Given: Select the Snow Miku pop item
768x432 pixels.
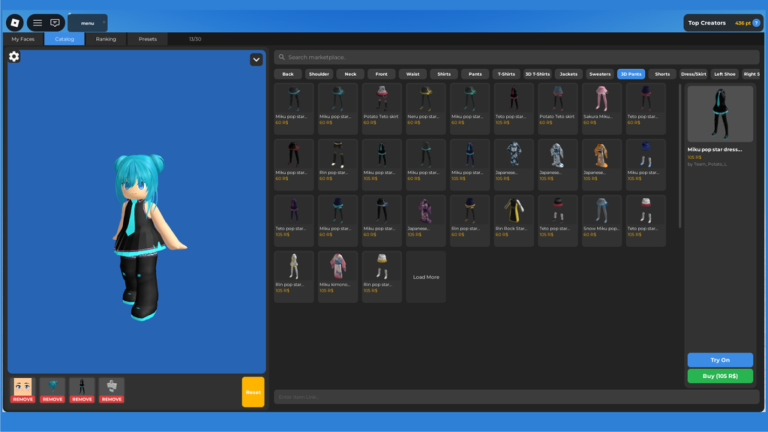Looking at the screenshot, I should click(x=601, y=220).
